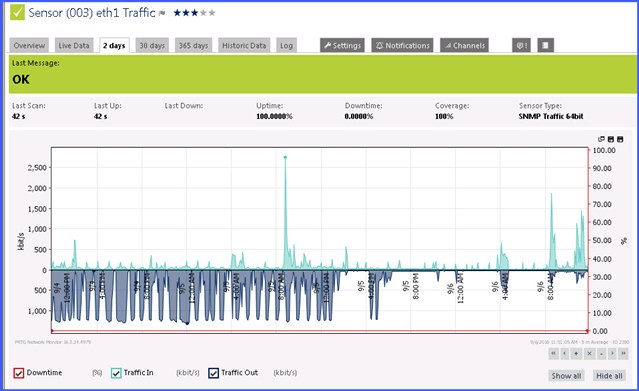
Task: Click the Sensor (003) eth1 Traffic title
Action: tap(92, 13)
